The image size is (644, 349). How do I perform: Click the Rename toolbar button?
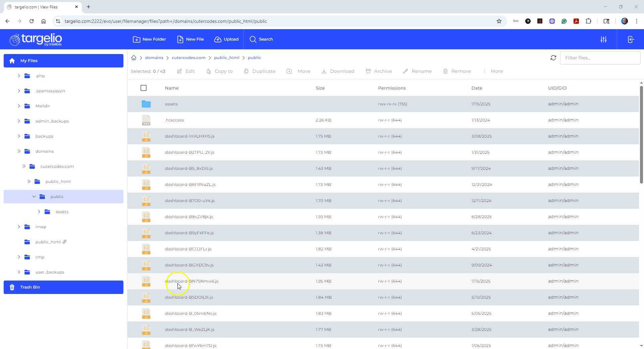coord(417,71)
